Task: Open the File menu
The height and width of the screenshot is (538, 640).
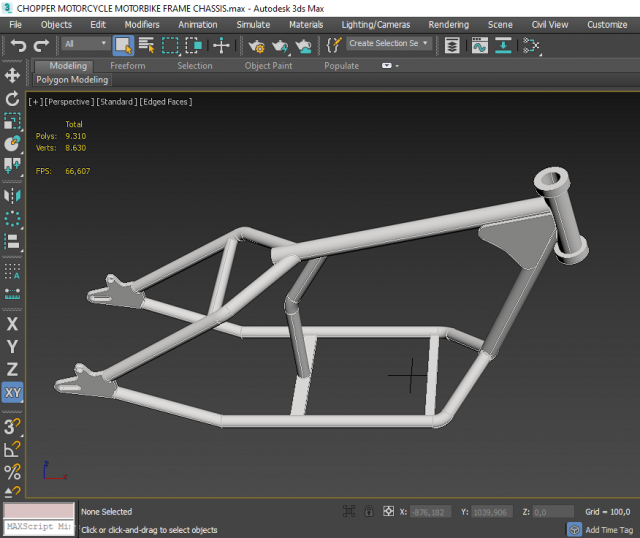Action: click(16, 25)
